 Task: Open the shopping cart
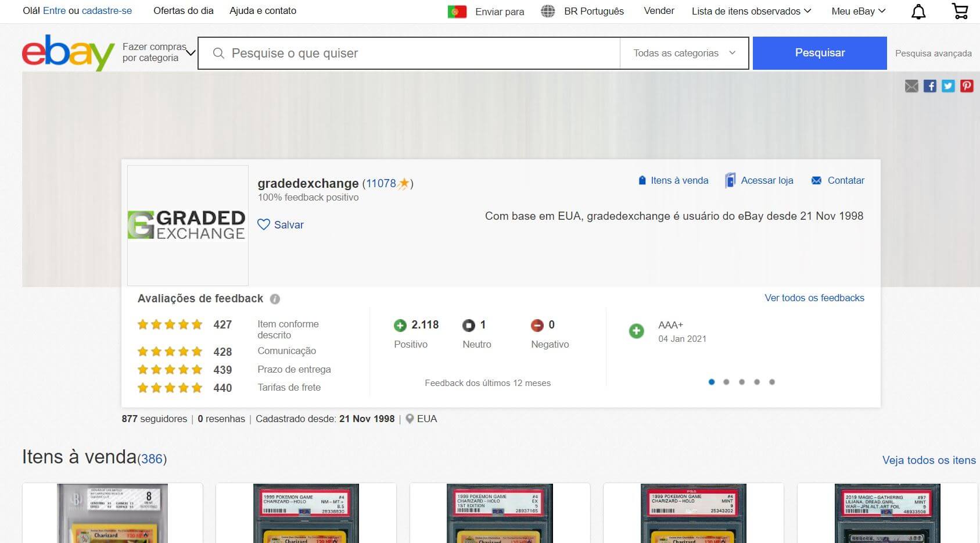pos(960,11)
